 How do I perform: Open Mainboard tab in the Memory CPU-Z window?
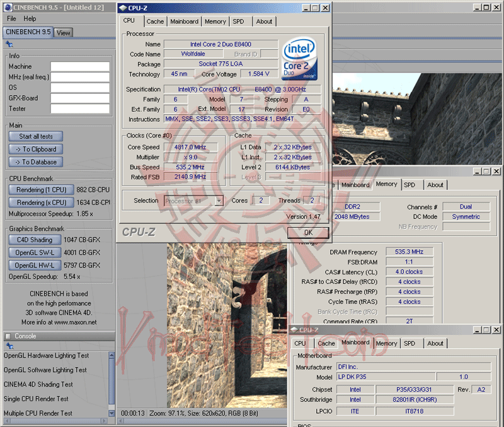tap(355, 185)
